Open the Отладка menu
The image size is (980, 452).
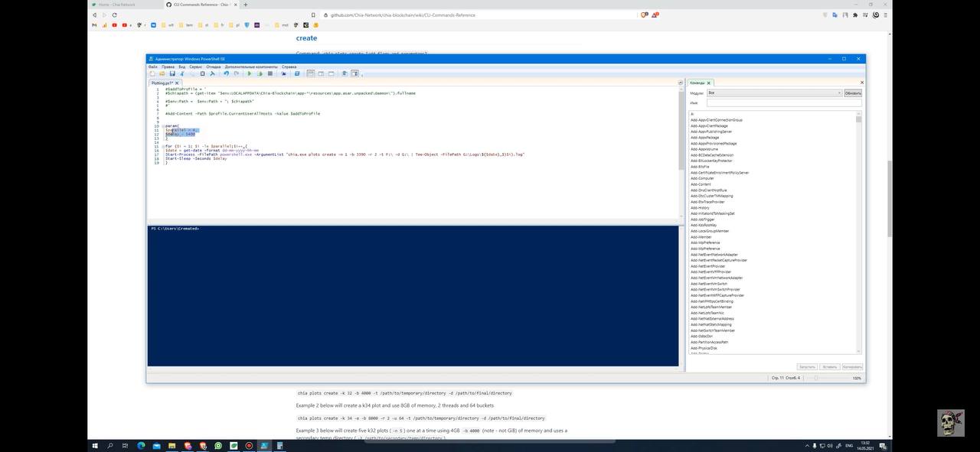214,67
